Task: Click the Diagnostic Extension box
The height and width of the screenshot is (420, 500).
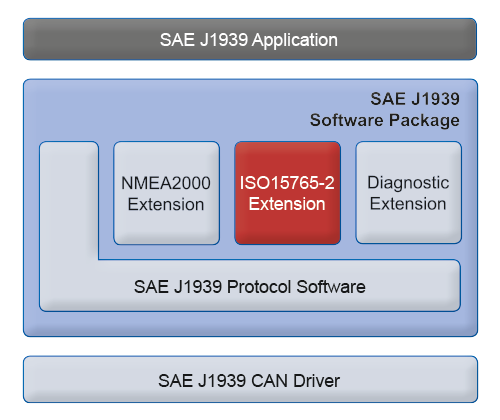Action: tap(408, 193)
